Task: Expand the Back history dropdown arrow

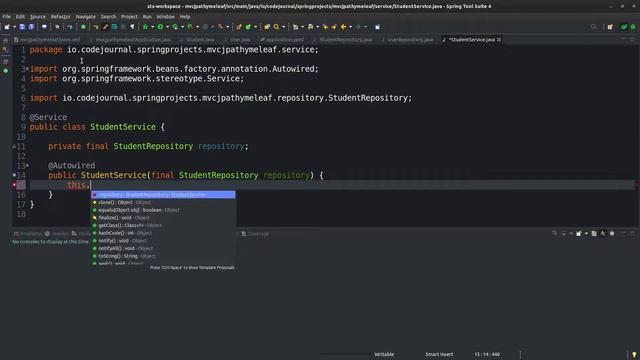Action: (350, 27)
